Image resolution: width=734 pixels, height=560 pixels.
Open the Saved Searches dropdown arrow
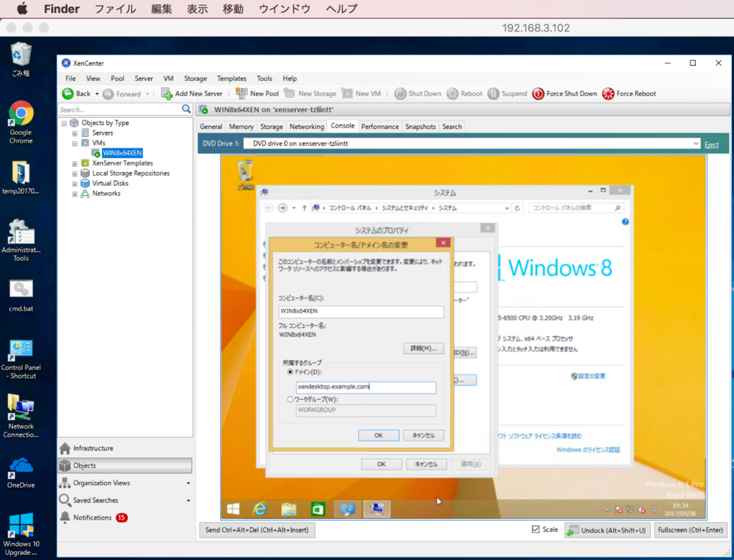[189, 500]
